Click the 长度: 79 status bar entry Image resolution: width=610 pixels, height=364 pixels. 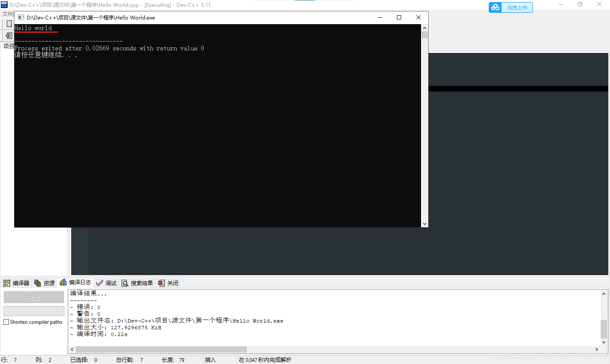173,360
